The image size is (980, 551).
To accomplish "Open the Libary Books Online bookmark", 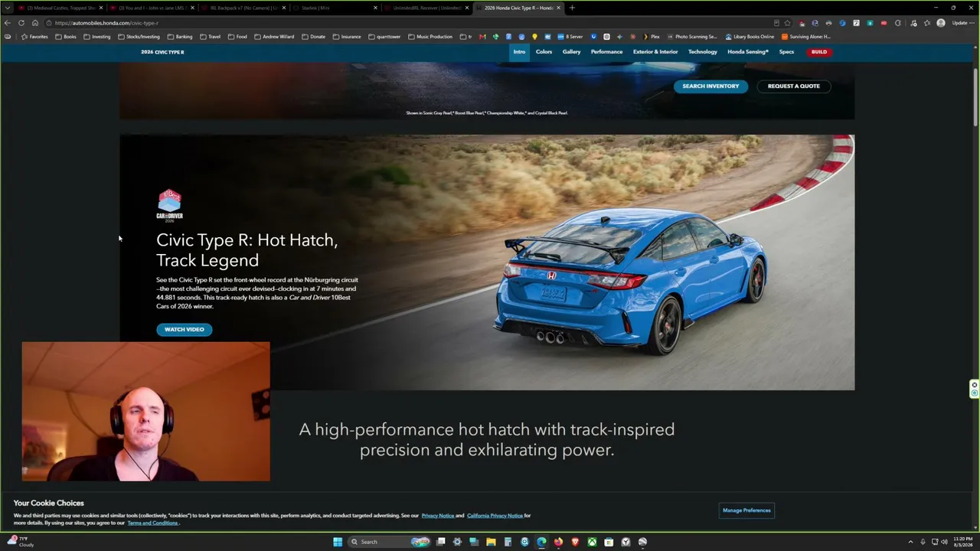I will (749, 37).
